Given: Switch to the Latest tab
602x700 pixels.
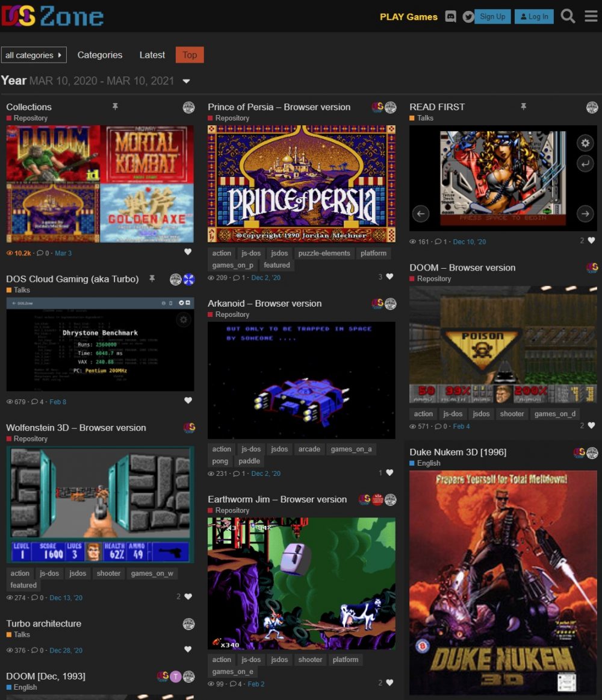Looking at the screenshot, I should (152, 55).
